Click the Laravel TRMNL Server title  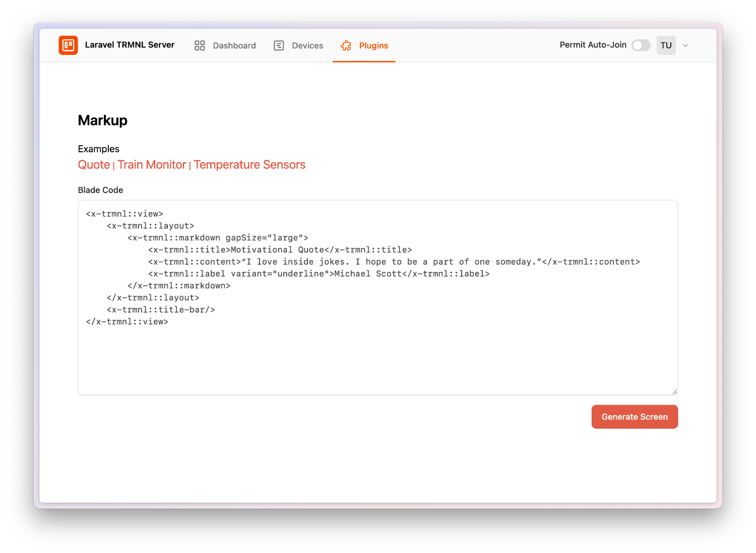[130, 45]
